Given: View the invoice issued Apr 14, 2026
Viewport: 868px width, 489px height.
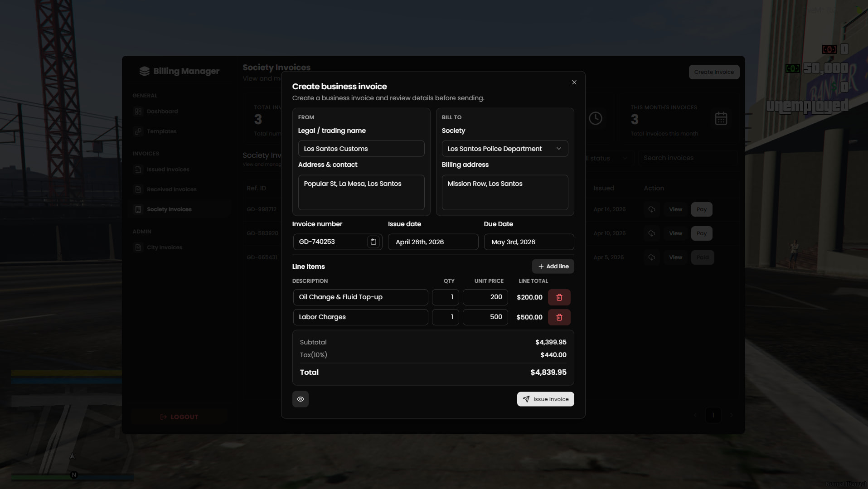Looking at the screenshot, I should (x=675, y=209).
